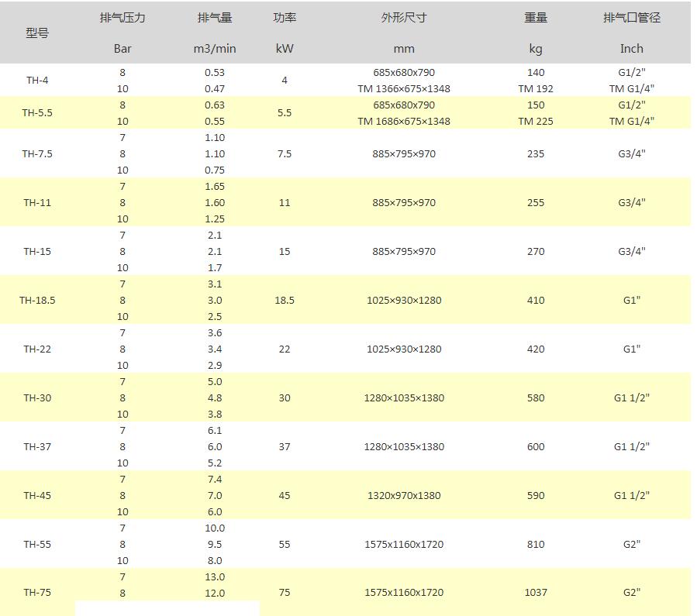
Task: Select the m3/min unit label
Action: coord(215,48)
